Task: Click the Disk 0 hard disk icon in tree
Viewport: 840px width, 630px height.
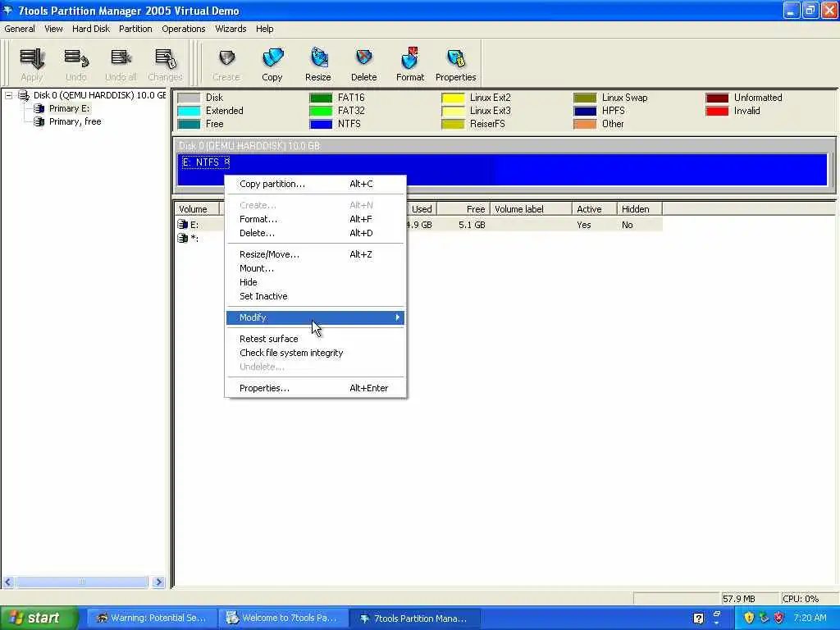Action: (24, 95)
